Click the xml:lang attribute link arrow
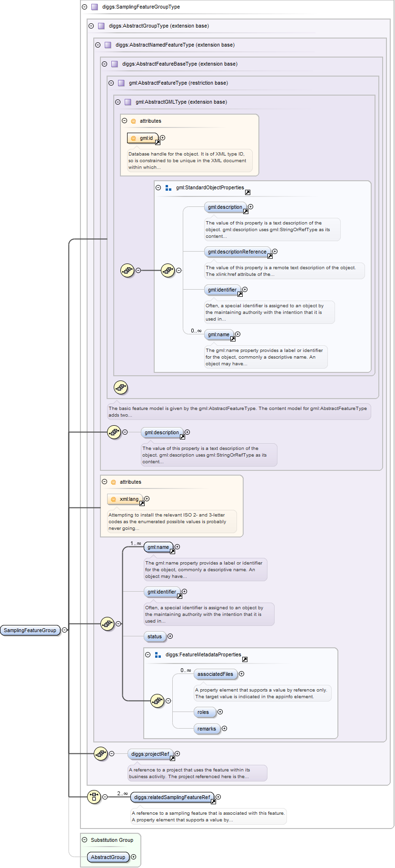The width and height of the screenshot is (395, 868). coord(142,503)
